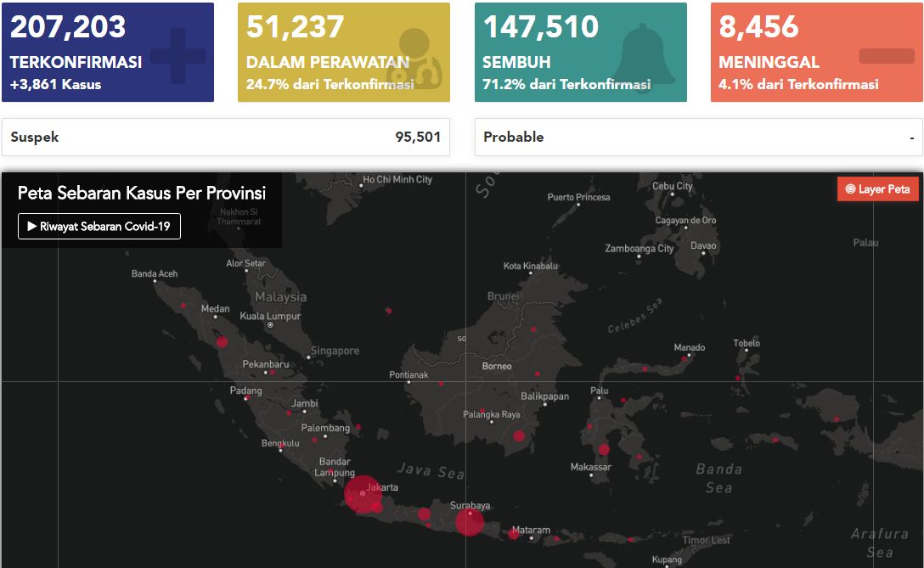Image resolution: width=924 pixels, height=568 pixels.
Task: Select the red case bubble below Surabaya
Action: (x=469, y=521)
